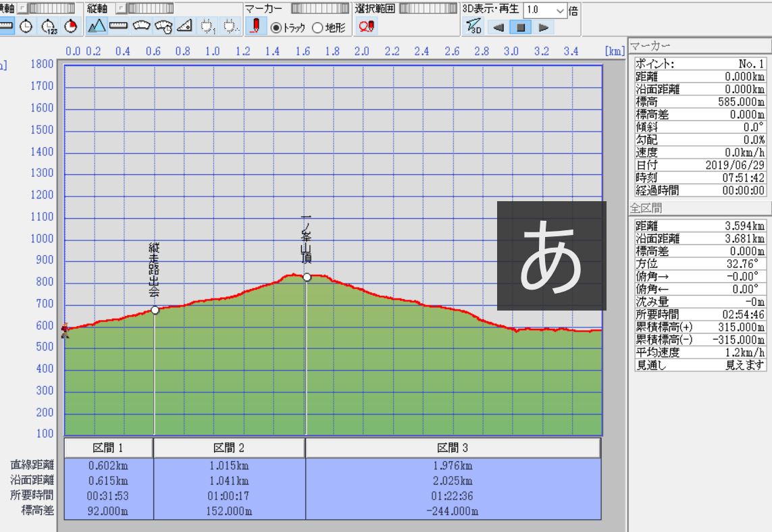Click 区間 1 distance 0.602km
Viewport: 772px width, 532px height.
(x=108, y=466)
